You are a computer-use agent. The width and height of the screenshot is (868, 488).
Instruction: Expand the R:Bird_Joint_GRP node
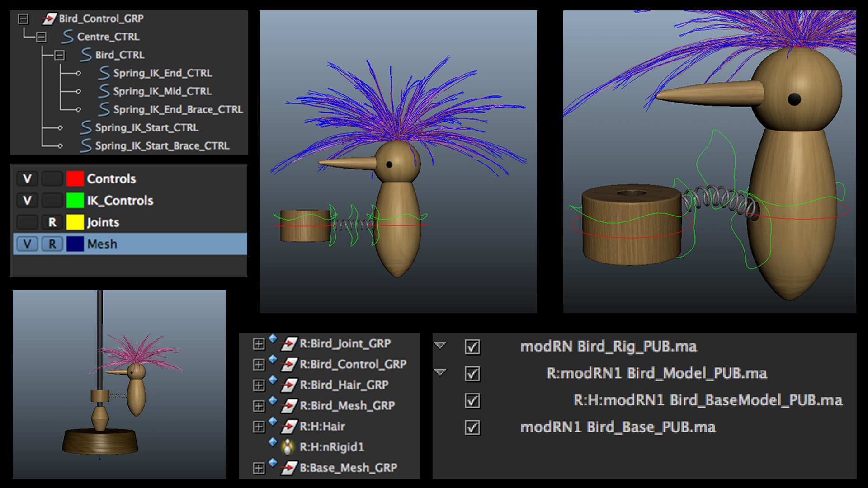259,344
